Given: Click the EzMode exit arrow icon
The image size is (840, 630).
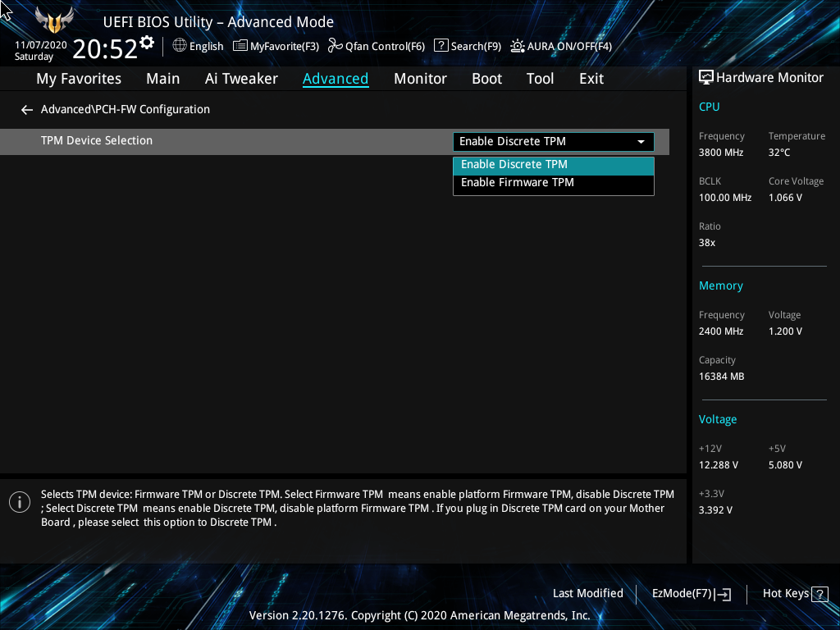Looking at the screenshot, I should click(x=723, y=594).
